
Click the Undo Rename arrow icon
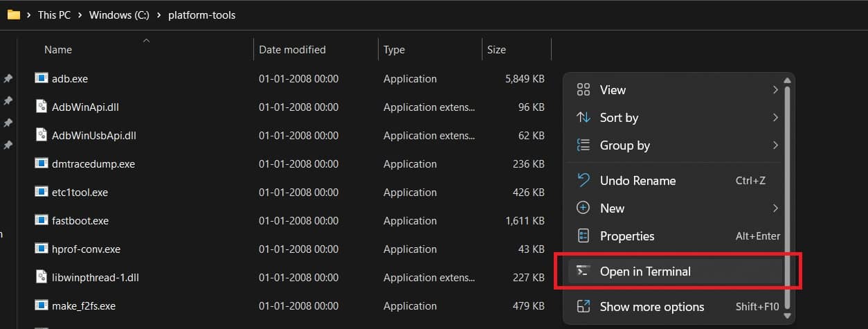pos(583,180)
